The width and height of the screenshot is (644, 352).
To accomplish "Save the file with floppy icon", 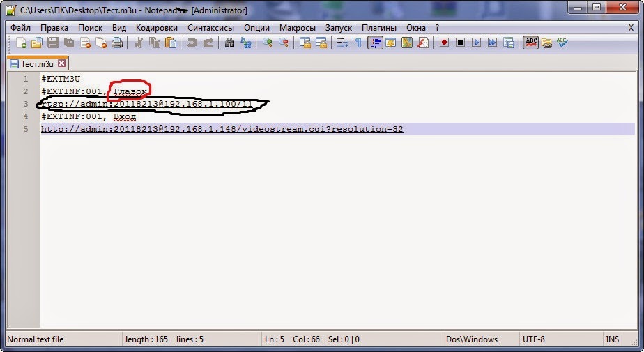I will pos(53,43).
